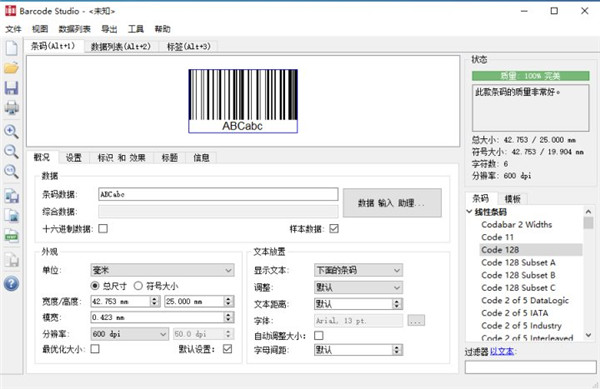Open the unit dropdown showing millimeters
This screenshot has height=389, width=600.
click(162, 270)
